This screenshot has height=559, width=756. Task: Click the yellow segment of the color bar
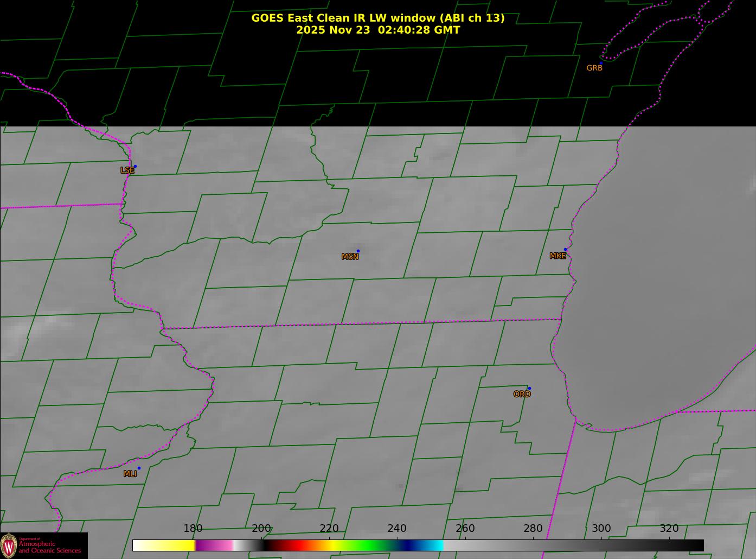179,545
